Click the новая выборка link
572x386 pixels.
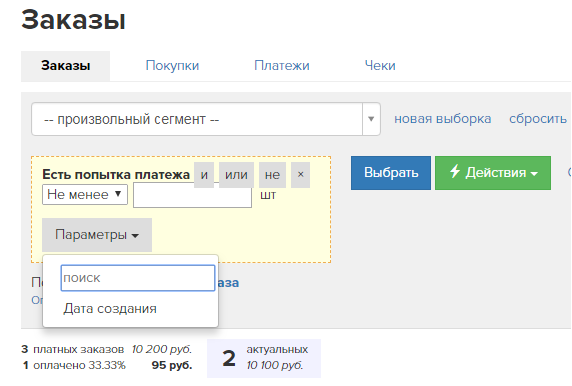point(442,119)
